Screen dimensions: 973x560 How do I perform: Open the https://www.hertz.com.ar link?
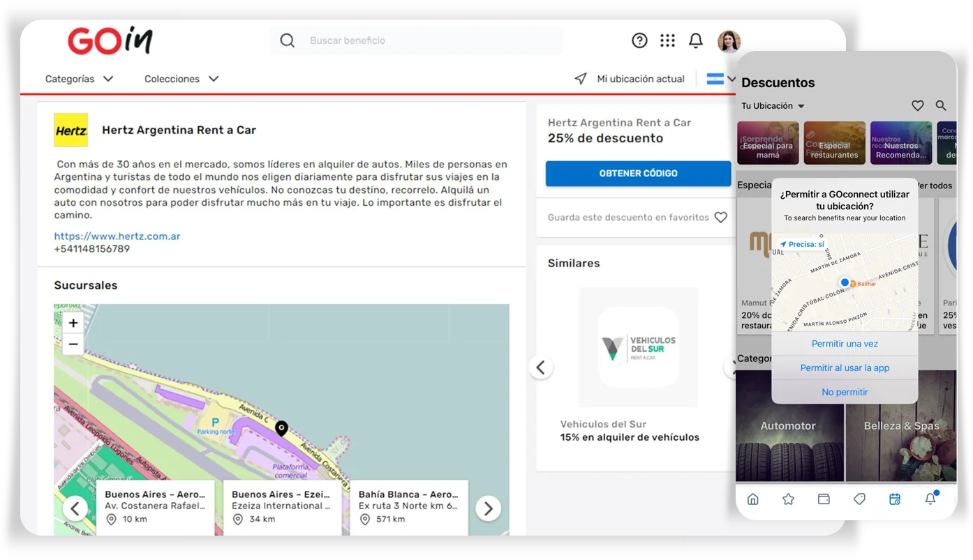pos(117,236)
